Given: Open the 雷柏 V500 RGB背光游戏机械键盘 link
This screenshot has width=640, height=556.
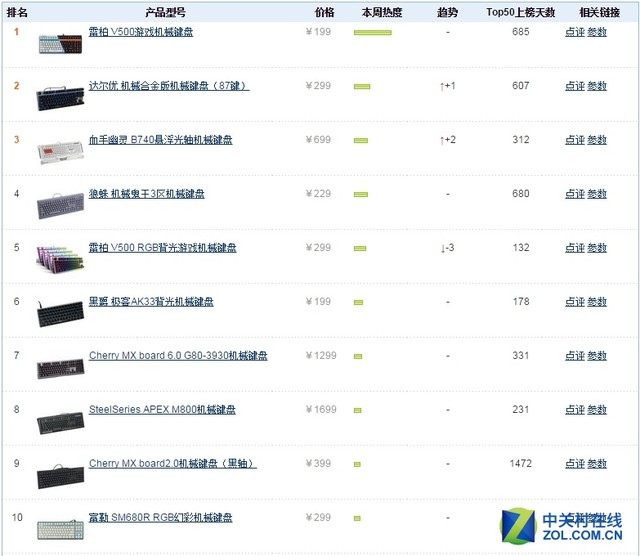Looking at the screenshot, I should point(162,247).
